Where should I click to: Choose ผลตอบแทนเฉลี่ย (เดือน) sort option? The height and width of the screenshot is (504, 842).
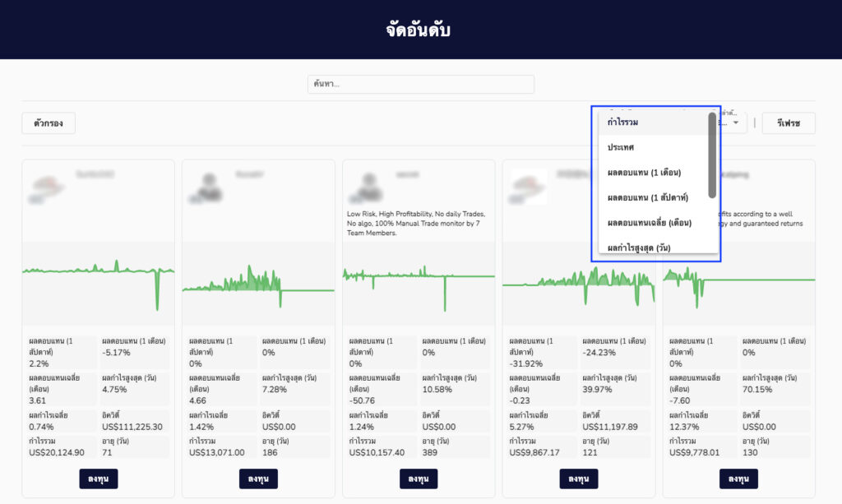[x=649, y=223]
